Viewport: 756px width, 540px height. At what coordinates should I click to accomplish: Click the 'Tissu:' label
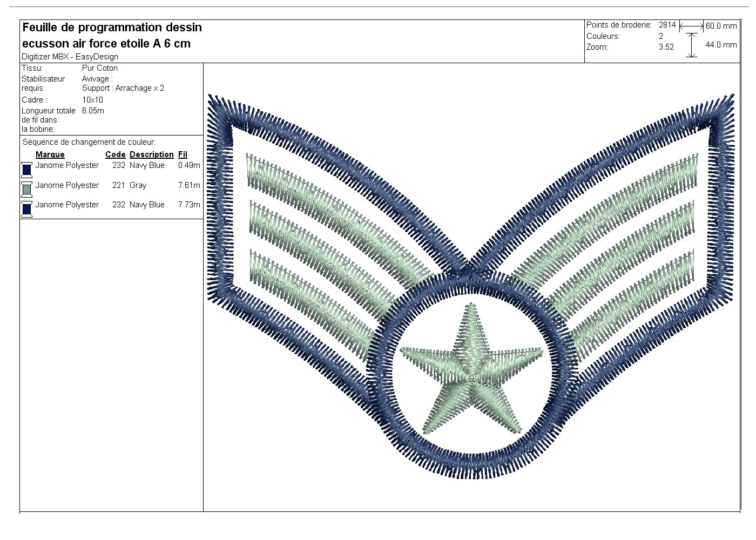point(32,68)
